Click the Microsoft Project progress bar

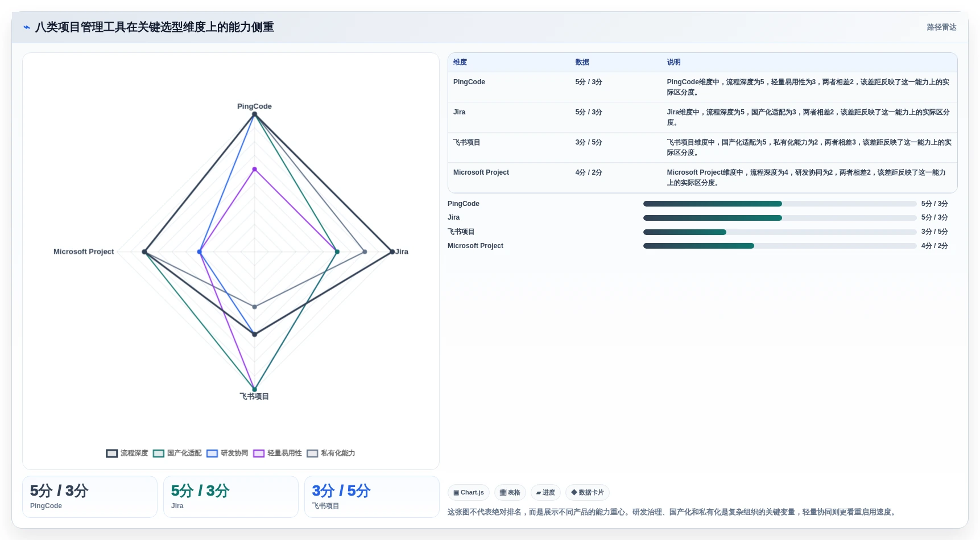pyautogui.click(x=780, y=246)
